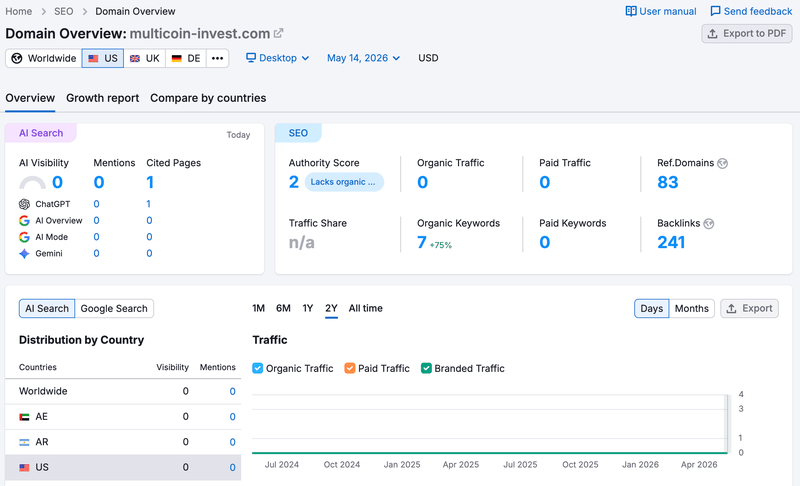Select the 1M time range
800x486 pixels.
[x=259, y=308]
